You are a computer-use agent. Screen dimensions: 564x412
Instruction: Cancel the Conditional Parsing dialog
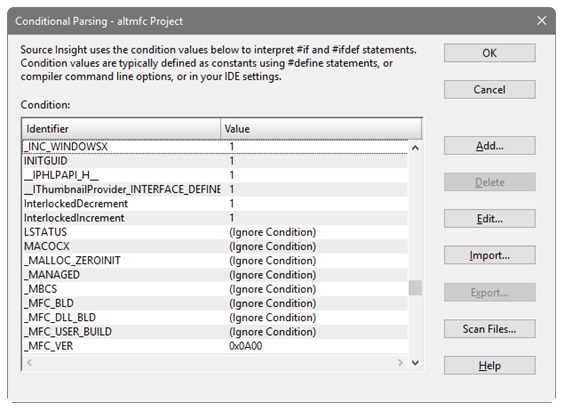pyautogui.click(x=489, y=89)
